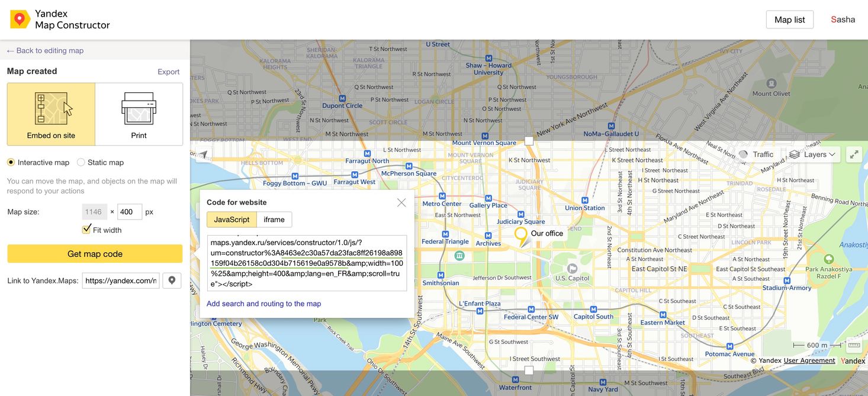Click the Get map code button
868x396 pixels.
(x=95, y=253)
